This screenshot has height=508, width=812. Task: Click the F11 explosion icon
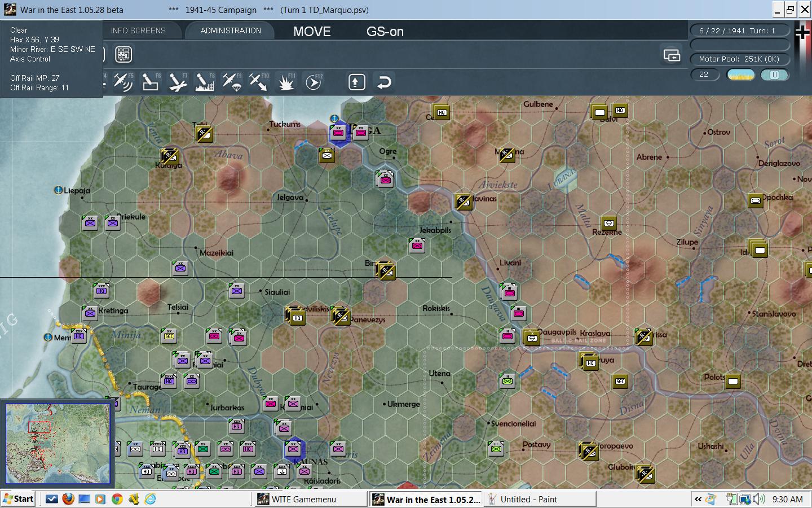286,82
